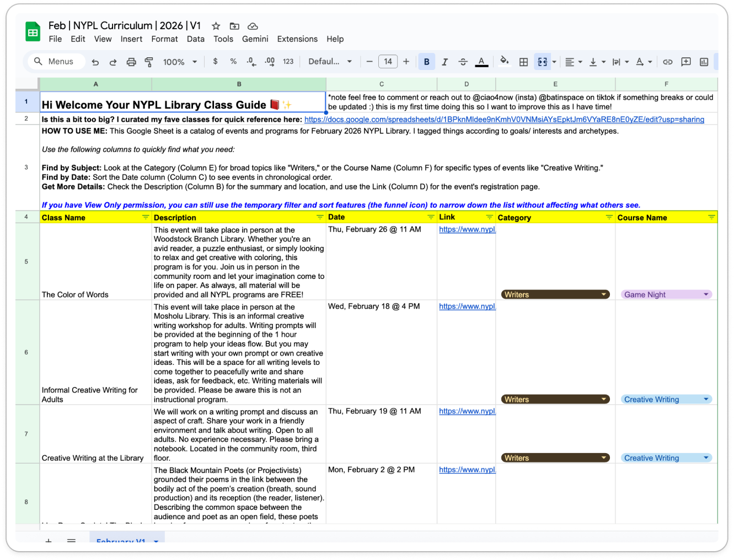Open font family Default dropdown

pos(330,62)
